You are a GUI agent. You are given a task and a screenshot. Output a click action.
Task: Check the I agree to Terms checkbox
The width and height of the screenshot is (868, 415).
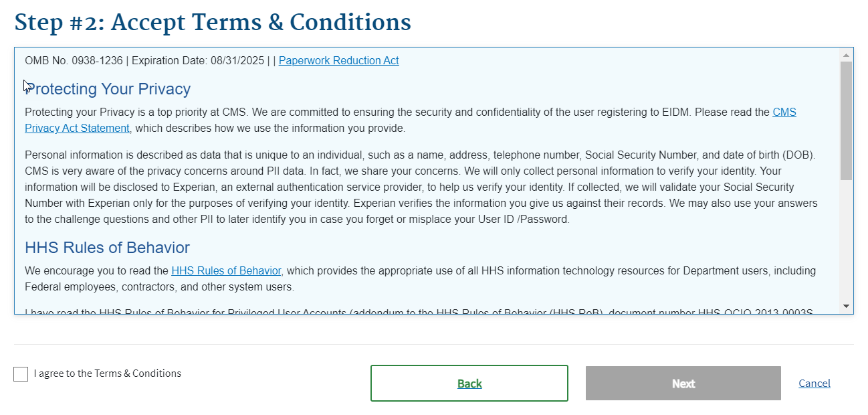point(21,374)
